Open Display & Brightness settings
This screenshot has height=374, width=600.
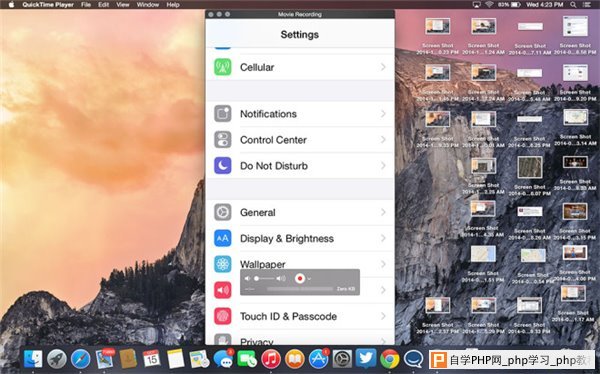300,238
